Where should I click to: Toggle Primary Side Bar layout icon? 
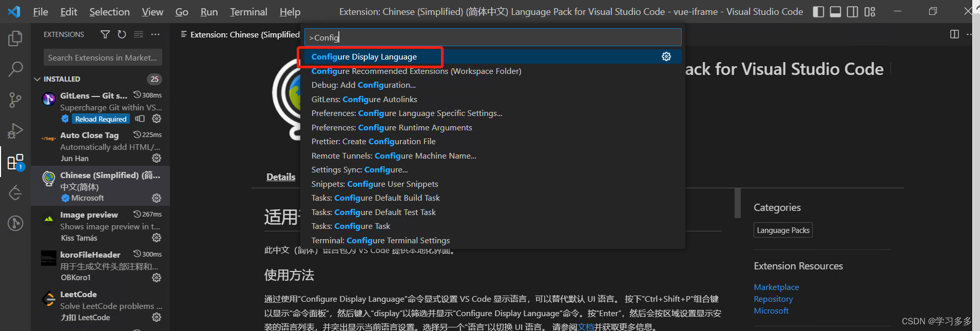[819, 12]
